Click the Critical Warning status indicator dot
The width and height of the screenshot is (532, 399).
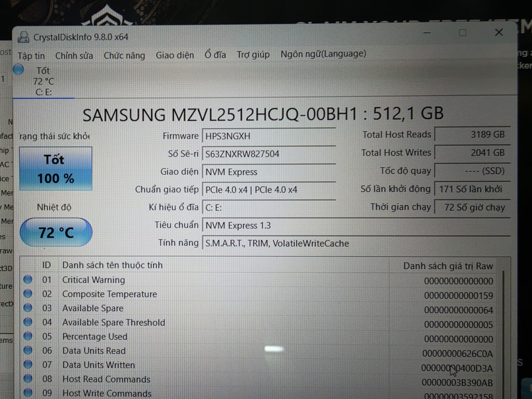tap(28, 280)
